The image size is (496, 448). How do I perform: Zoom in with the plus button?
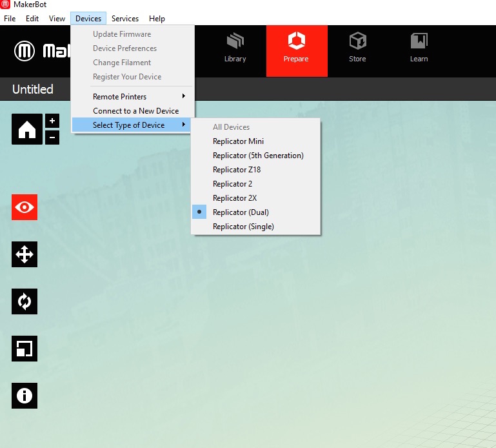[x=52, y=121]
